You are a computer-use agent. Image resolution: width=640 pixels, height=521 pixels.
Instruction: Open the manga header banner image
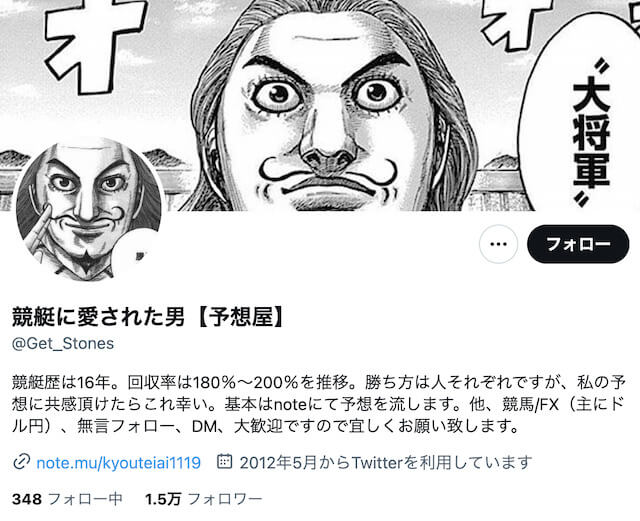(320, 105)
